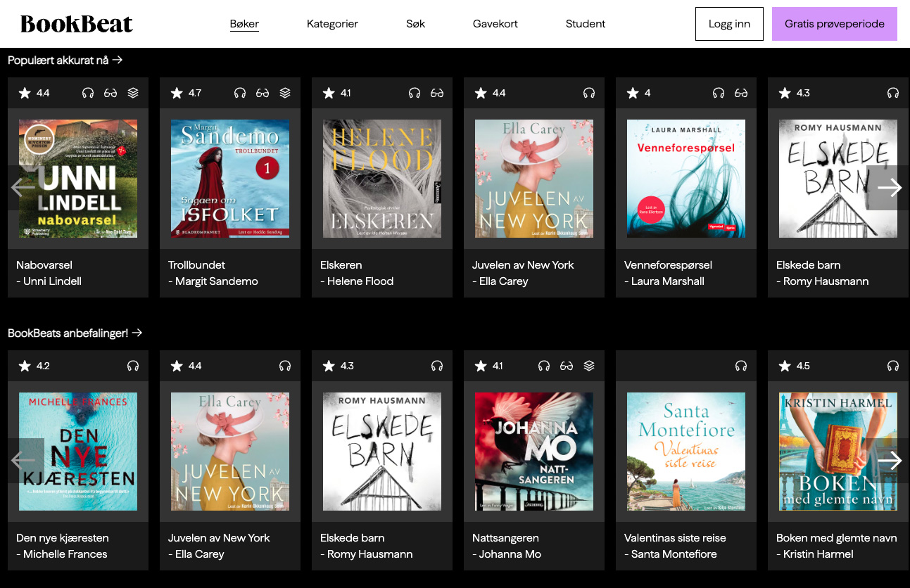The image size is (910, 588).
Task: Click the glasses icon on Trollbundet card
Action: pyautogui.click(x=263, y=93)
